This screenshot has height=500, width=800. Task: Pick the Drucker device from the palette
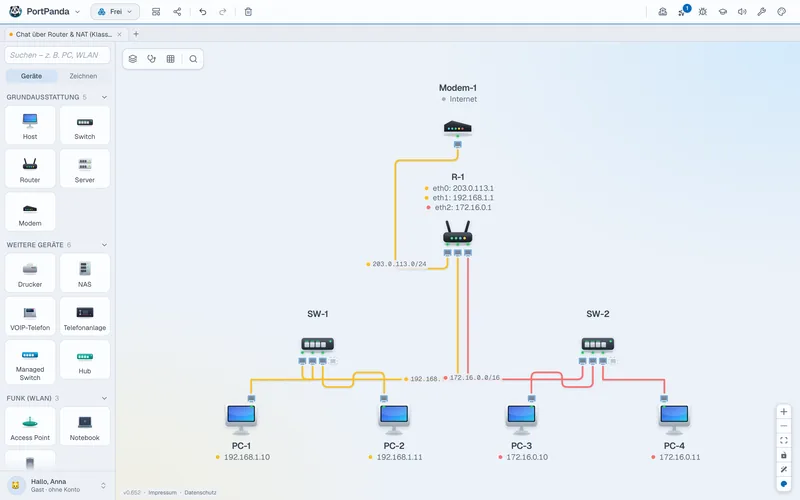[x=30, y=273]
